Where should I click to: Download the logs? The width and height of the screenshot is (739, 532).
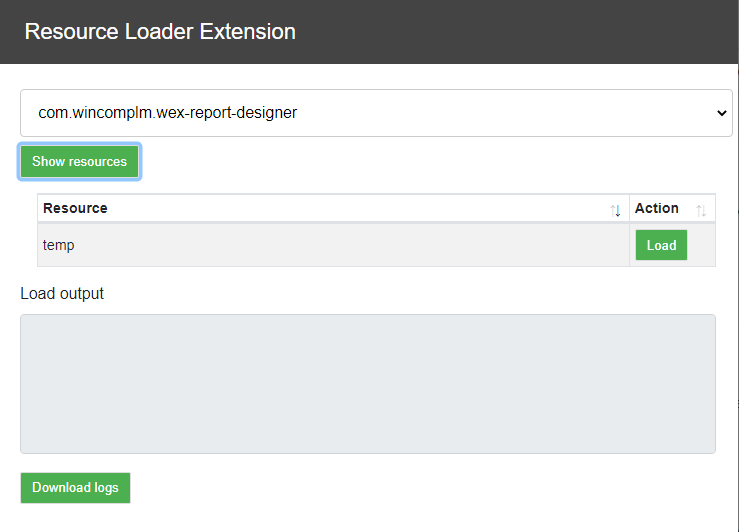[x=75, y=488]
